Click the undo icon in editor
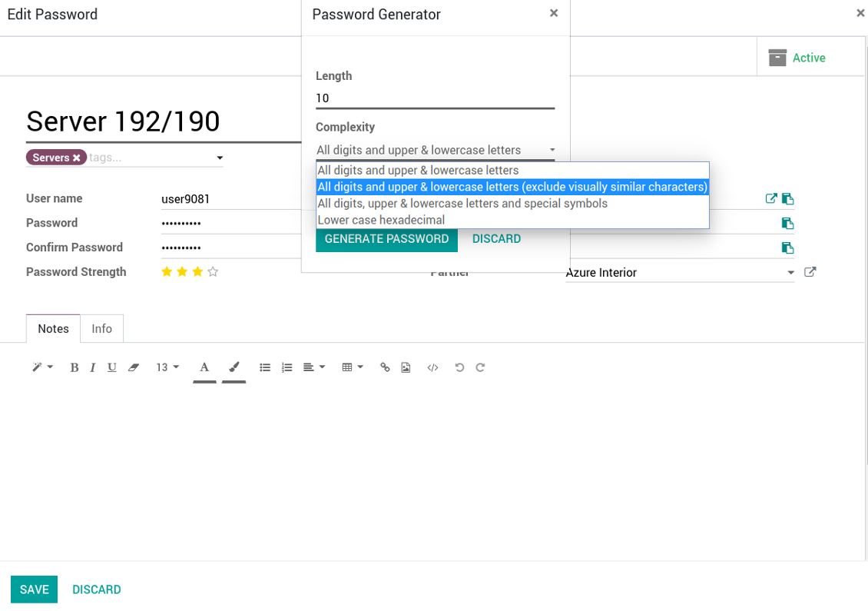The height and width of the screenshot is (611, 868). point(459,367)
